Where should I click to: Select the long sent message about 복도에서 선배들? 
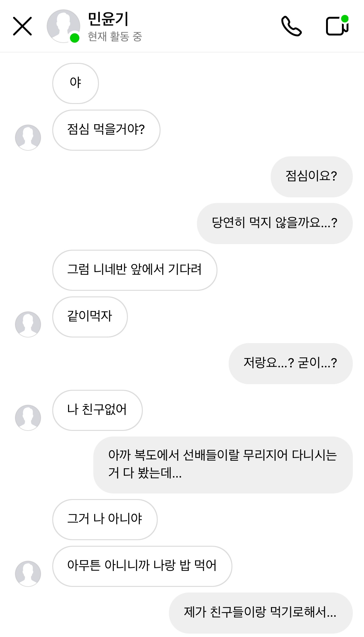click(x=223, y=465)
